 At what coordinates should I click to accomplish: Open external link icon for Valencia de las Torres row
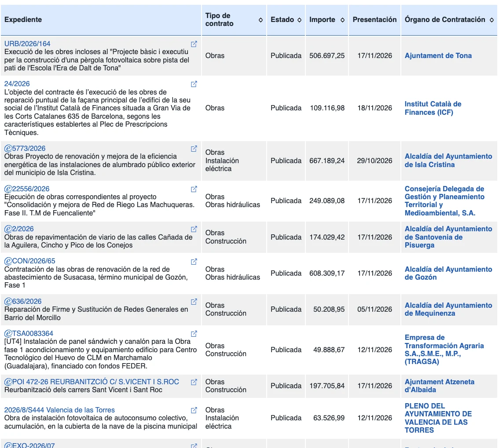(x=194, y=410)
